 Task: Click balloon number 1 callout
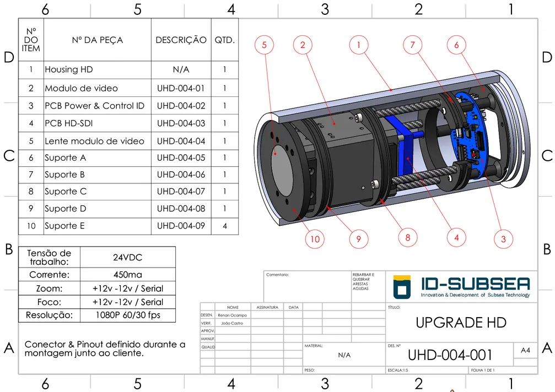(x=359, y=45)
